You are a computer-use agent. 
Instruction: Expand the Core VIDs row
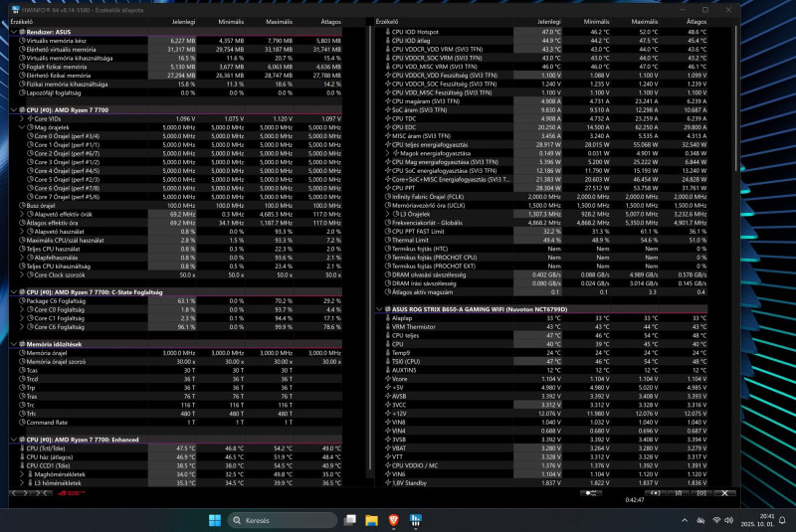(x=22, y=118)
